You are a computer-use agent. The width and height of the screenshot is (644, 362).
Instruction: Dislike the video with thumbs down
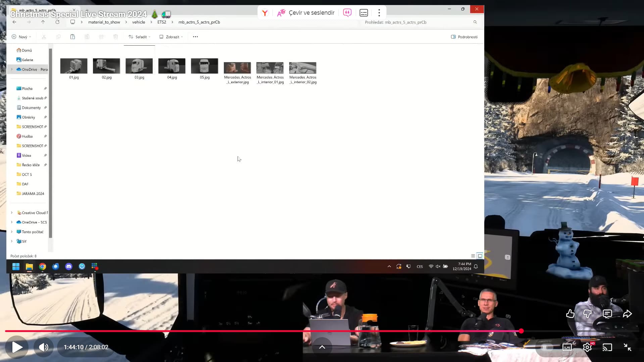587,314
